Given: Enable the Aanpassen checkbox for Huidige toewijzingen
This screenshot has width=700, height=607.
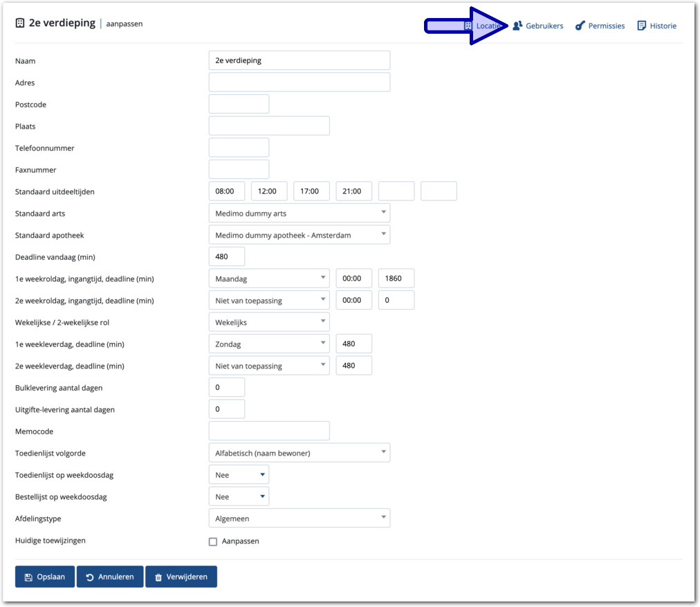Looking at the screenshot, I should (x=213, y=541).
